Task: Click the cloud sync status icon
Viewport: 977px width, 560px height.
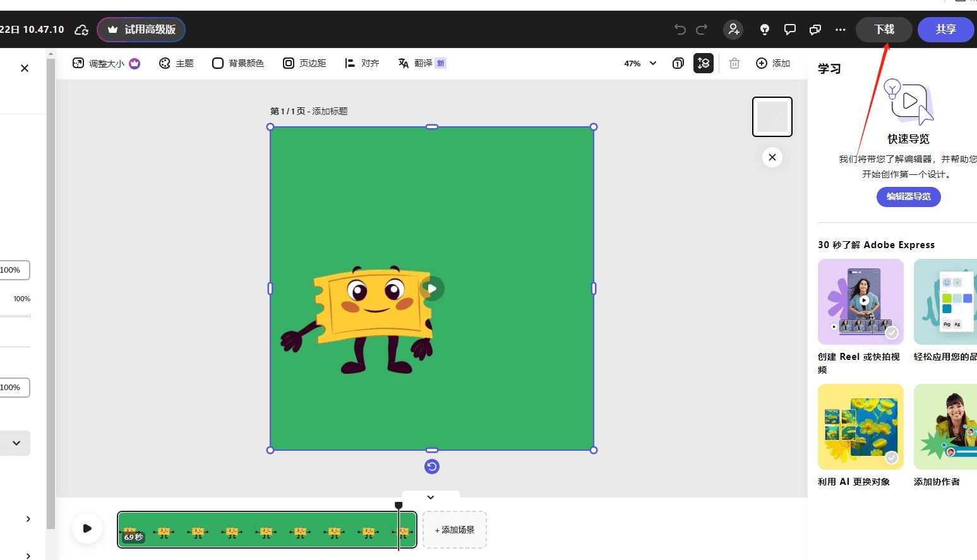Action: 81,30
